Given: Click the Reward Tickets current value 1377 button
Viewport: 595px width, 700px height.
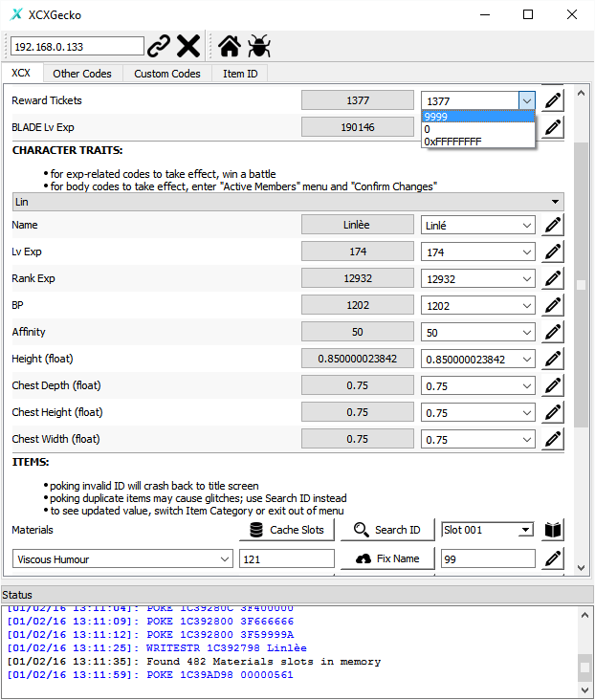Looking at the screenshot, I should pyautogui.click(x=358, y=100).
